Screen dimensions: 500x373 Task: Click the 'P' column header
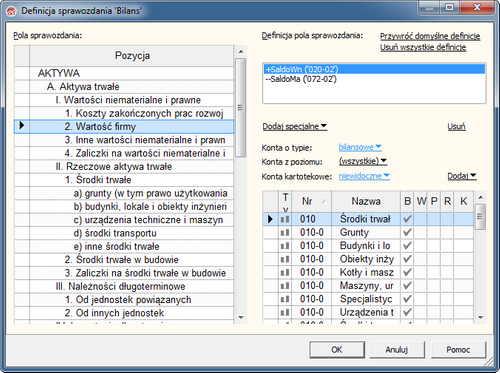tap(434, 201)
